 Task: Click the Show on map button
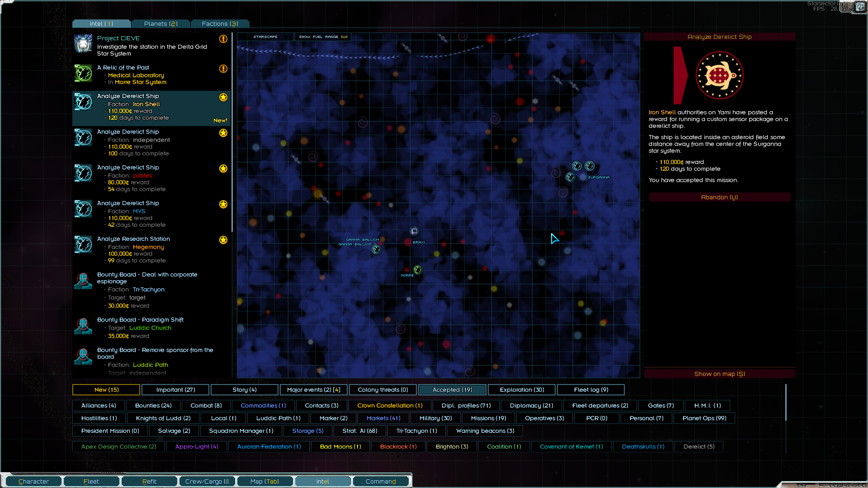tap(719, 374)
